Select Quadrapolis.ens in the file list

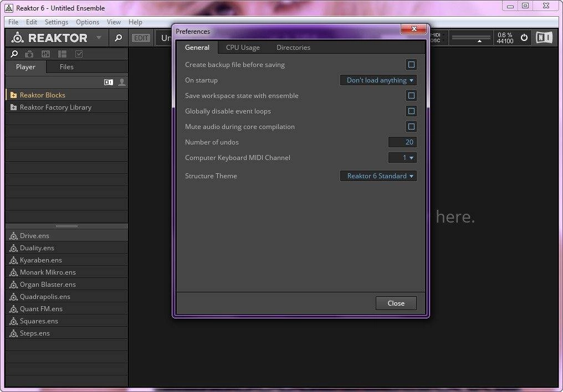tap(67, 297)
